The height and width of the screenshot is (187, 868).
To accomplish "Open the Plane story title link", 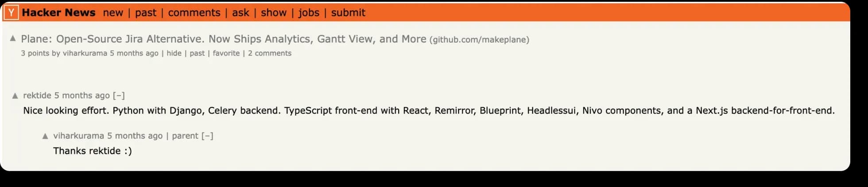I will click(x=223, y=39).
